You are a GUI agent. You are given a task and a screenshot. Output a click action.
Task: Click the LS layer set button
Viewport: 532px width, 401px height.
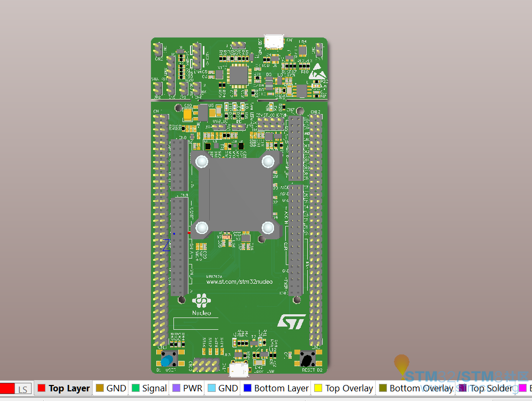23,389
